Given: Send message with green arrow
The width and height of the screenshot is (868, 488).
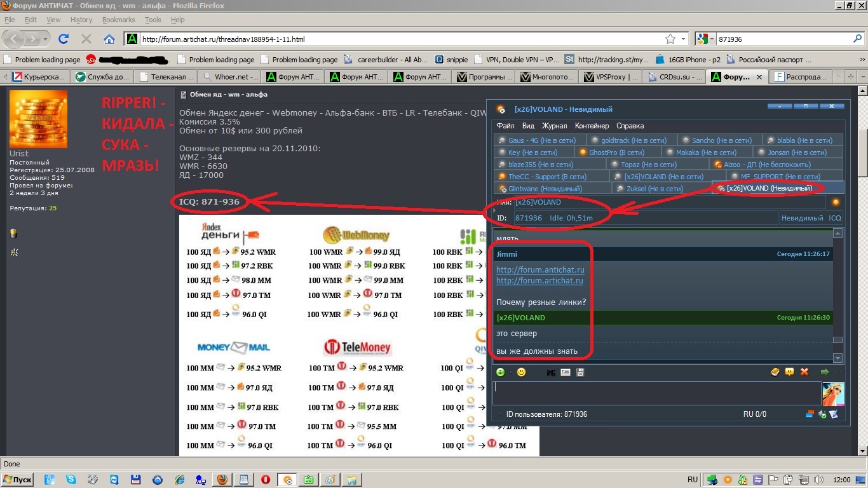Looking at the screenshot, I should click(x=825, y=372).
